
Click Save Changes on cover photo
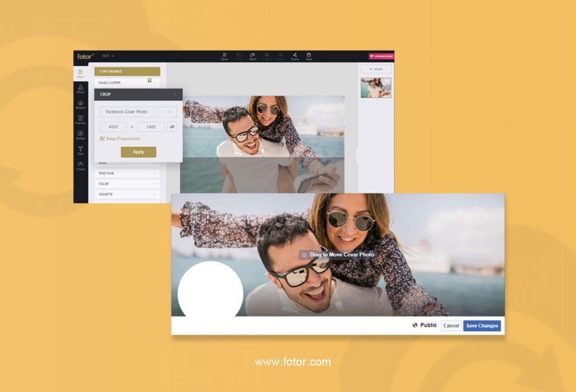coord(482,326)
